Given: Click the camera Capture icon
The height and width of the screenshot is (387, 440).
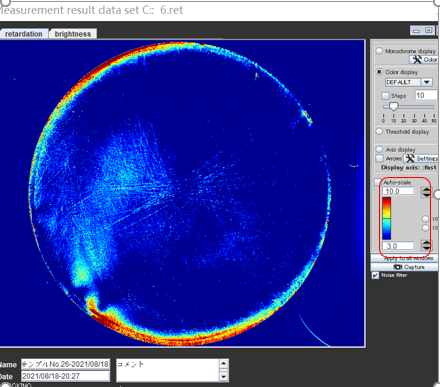Looking at the screenshot, I should click(398, 267).
